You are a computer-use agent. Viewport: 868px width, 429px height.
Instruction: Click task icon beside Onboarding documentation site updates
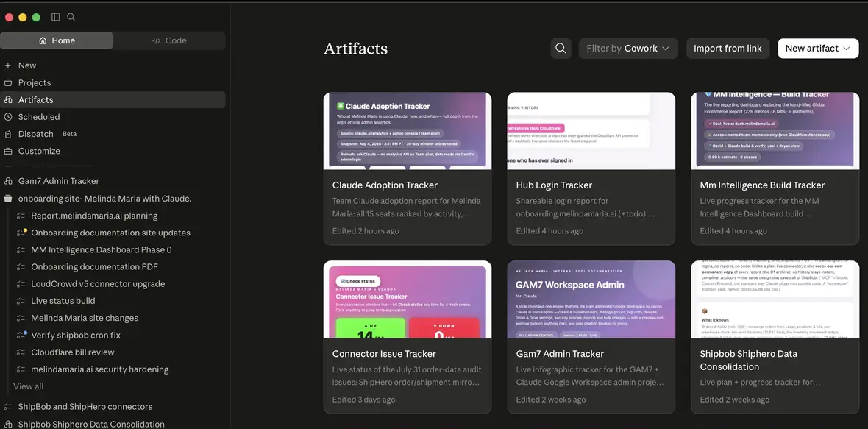click(x=21, y=233)
